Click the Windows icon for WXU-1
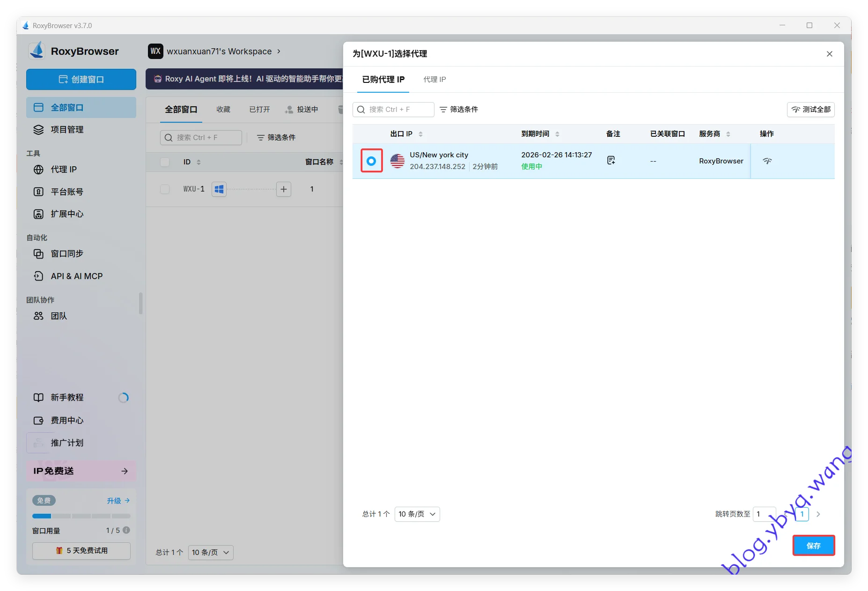This screenshot has height=591, width=868. click(x=219, y=189)
